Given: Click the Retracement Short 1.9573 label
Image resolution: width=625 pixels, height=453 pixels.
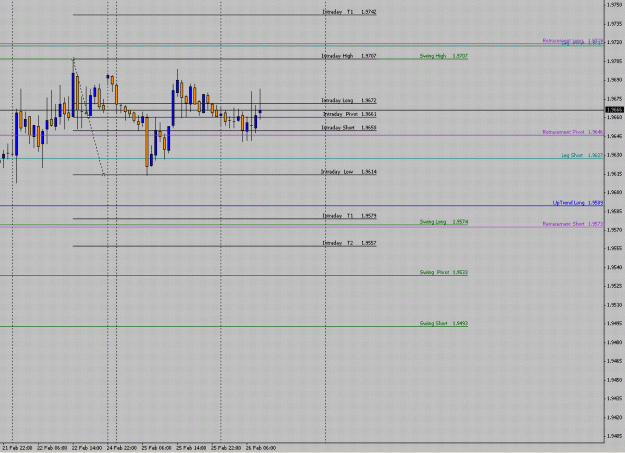Looking at the screenshot, I should [573, 224].
